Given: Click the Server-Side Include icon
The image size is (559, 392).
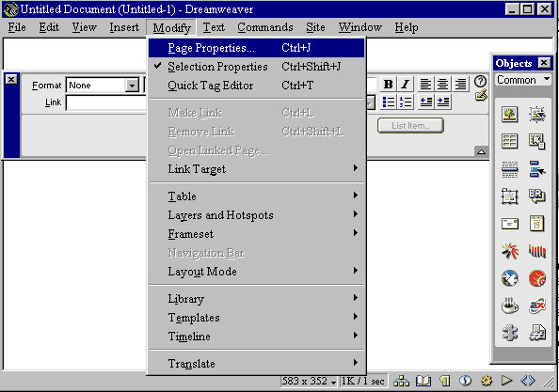Looking at the screenshot, I should coord(537,334).
